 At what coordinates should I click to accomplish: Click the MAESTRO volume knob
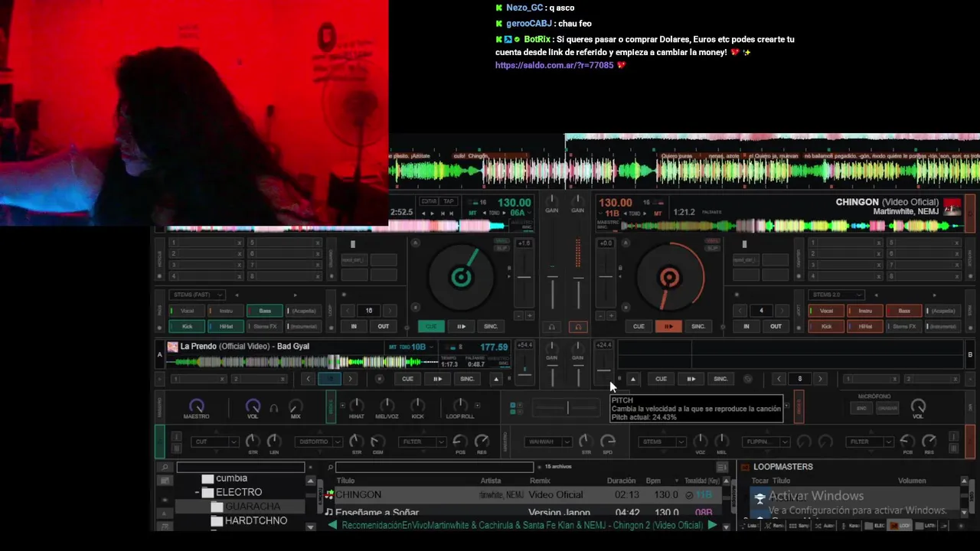(x=196, y=406)
